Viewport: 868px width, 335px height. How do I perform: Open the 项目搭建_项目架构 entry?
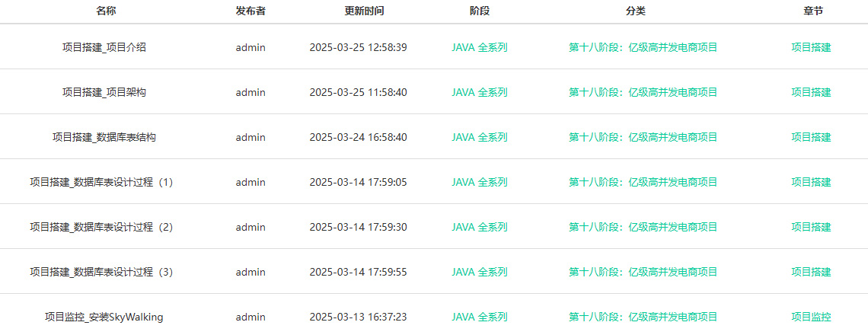click(x=104, y=92)
